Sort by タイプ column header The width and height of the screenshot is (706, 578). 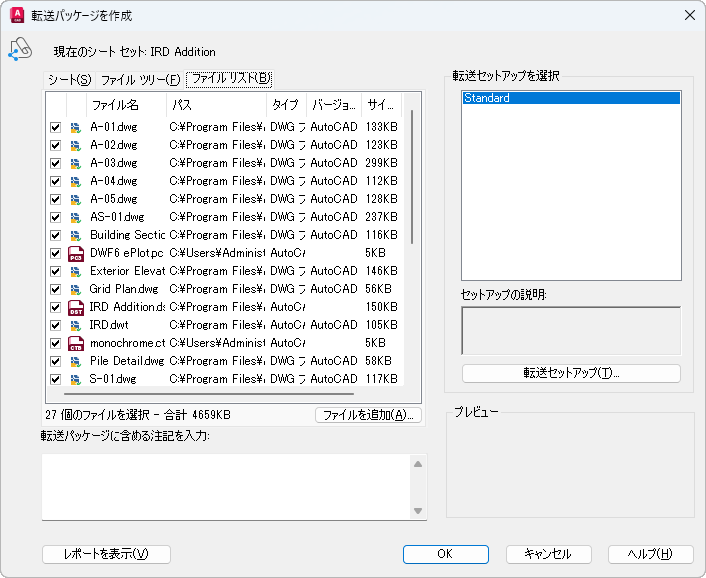[x=286, y=105]
